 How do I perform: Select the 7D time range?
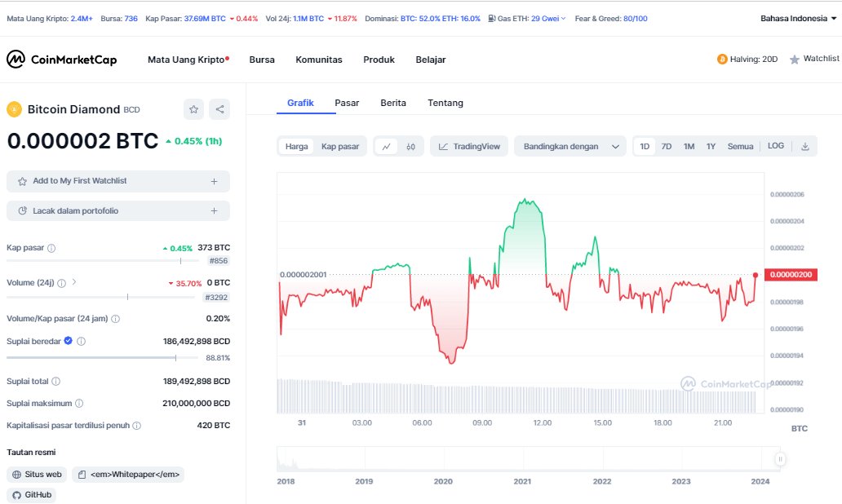point(667,147)
